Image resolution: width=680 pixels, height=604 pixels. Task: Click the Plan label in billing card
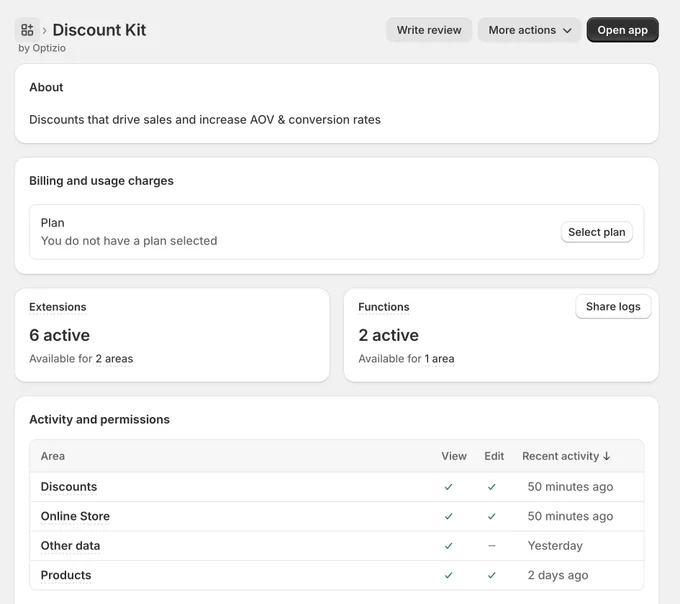52,223
